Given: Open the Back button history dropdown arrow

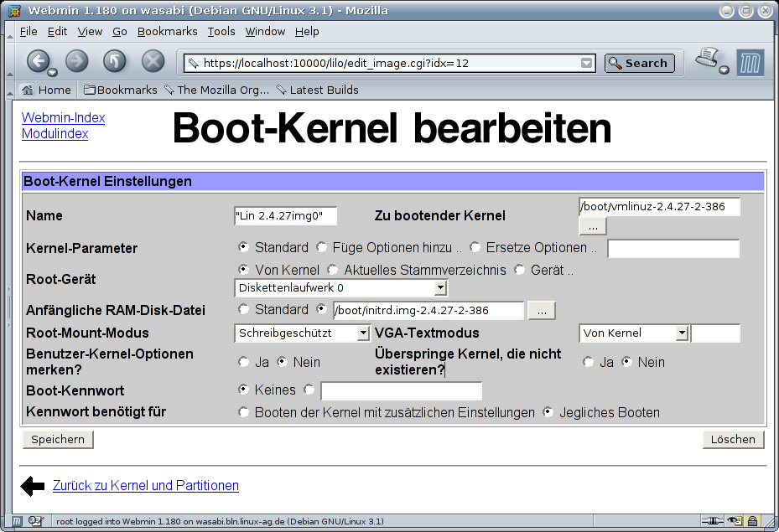Looking at the screenshot, I should pos(52,73).
